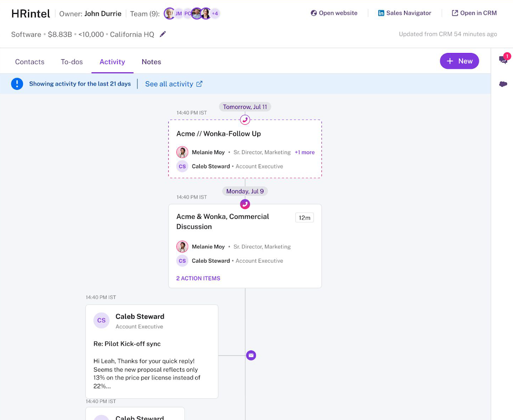
Task: Click the Open website link
Action: click(x=334, y=13)
